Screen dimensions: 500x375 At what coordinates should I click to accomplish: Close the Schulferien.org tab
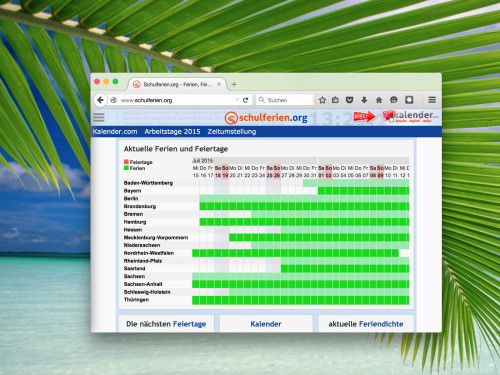pos(219,84)
